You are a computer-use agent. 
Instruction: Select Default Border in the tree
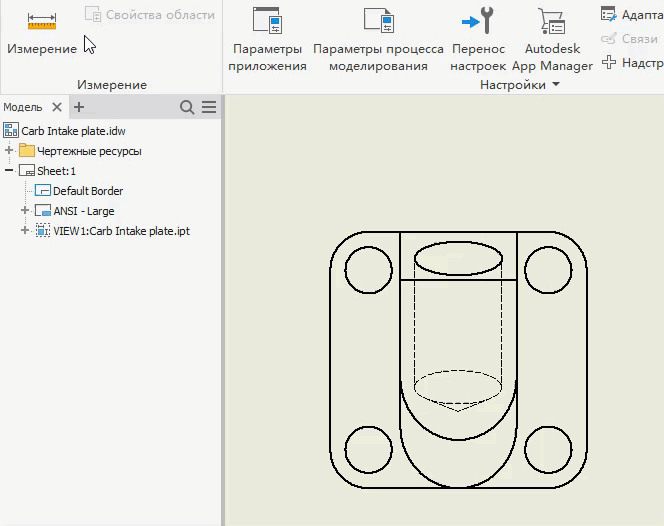click(x=88, y=191)
